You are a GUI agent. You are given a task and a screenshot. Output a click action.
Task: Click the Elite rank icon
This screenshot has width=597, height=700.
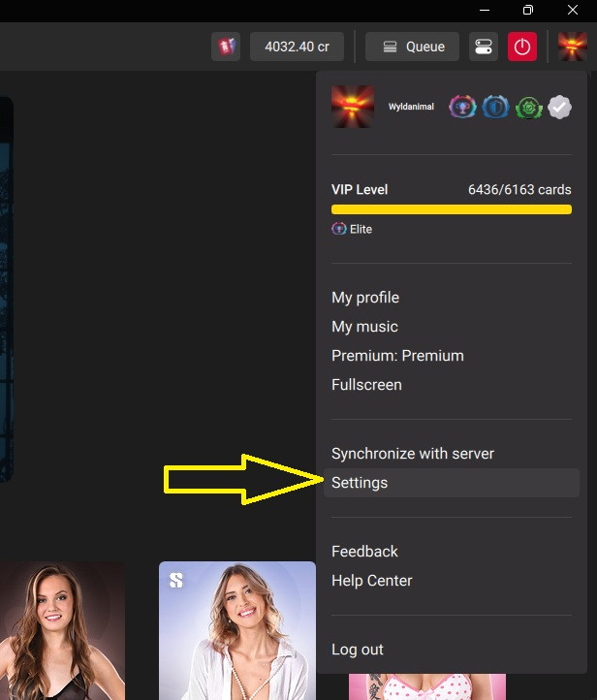tap(339, 229)
